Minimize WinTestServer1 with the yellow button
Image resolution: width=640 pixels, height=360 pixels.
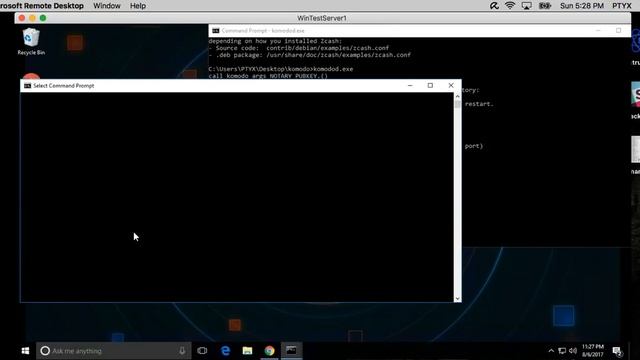[32, 18]
